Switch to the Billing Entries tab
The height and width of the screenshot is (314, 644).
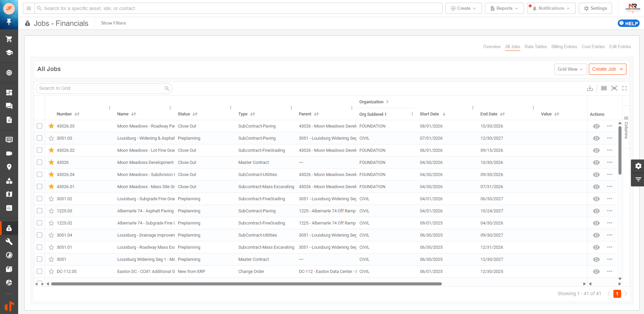(x=564, y=47)
